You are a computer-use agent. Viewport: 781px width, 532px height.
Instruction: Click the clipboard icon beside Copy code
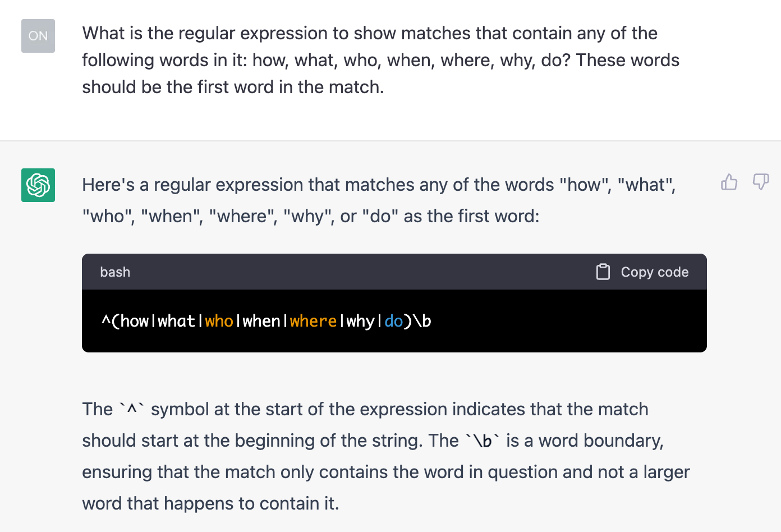pyautogui.click(x=603, y=272)
